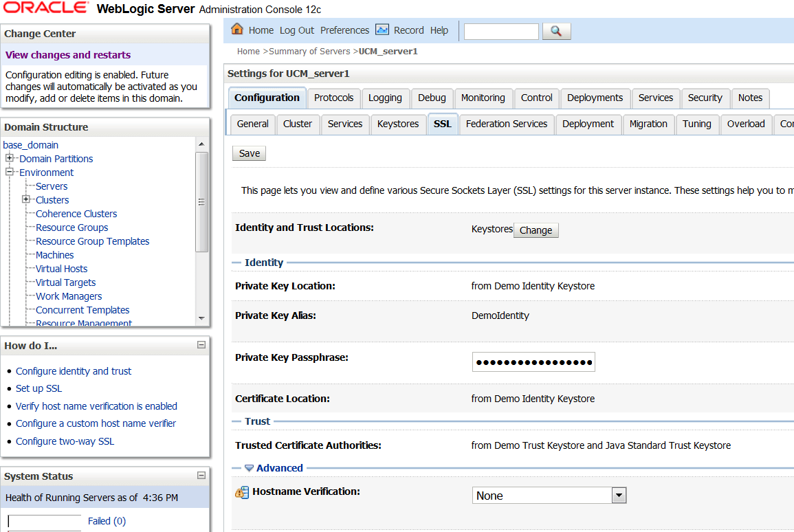Image resolution: width=794 pixels, height=532 pixels.
Task: Click the Private Key Passphrase field
Action: (x=533, y=362)
